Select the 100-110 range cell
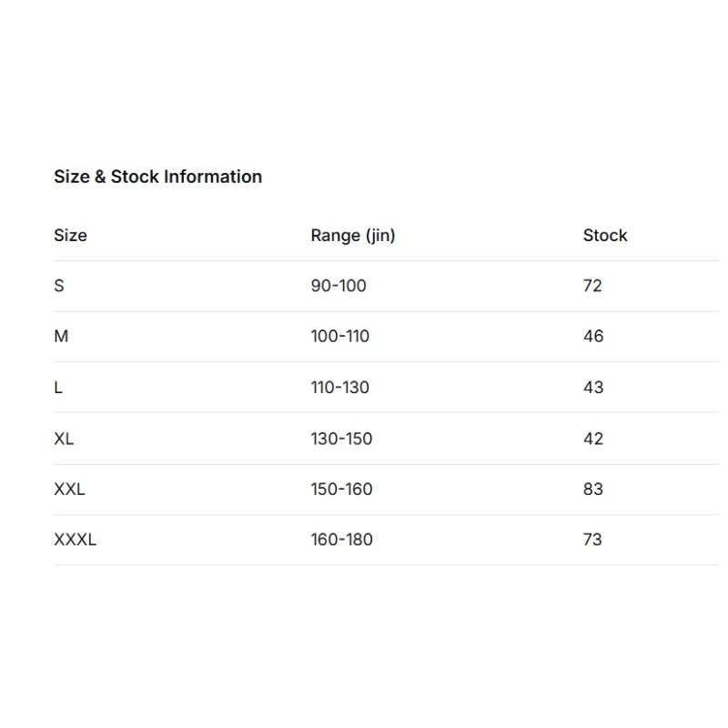Image resolution: width=728 pixels, height=728 pixels. (340, 337)
